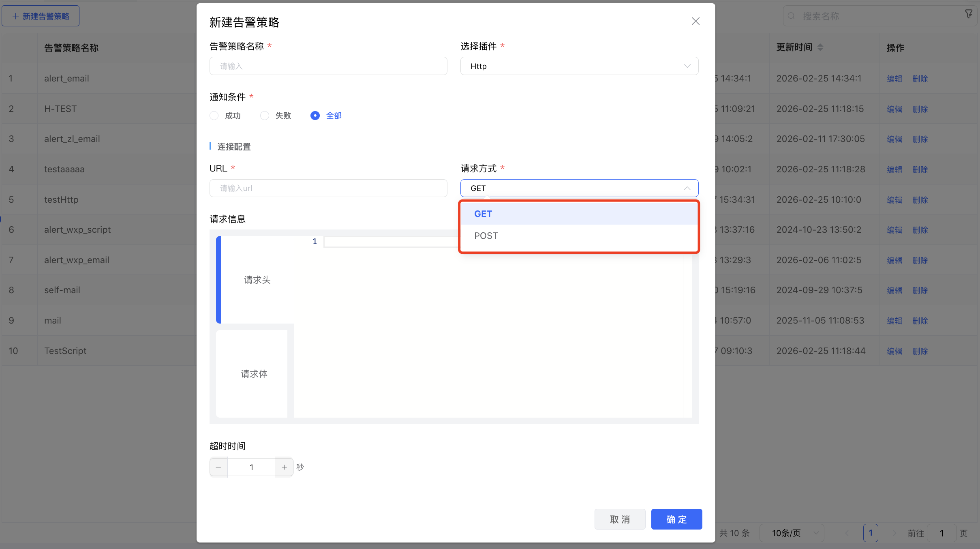Click the next page arrow in pagination

tap(894, 533)
